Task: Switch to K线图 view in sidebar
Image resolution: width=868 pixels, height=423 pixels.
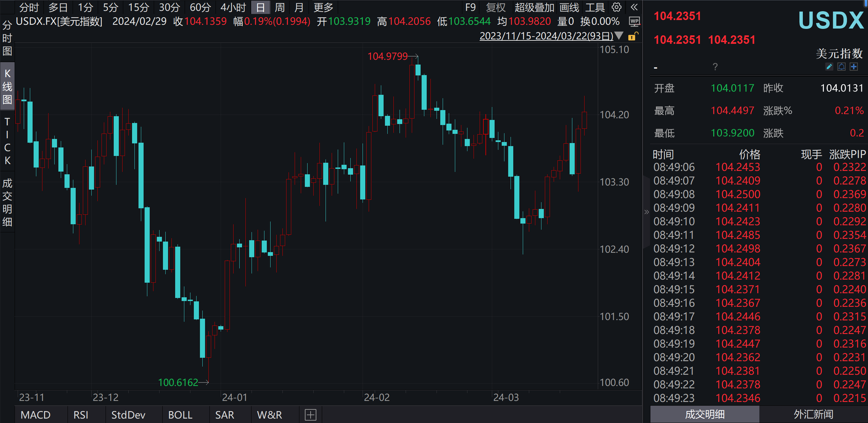Action: coord(7,86)
